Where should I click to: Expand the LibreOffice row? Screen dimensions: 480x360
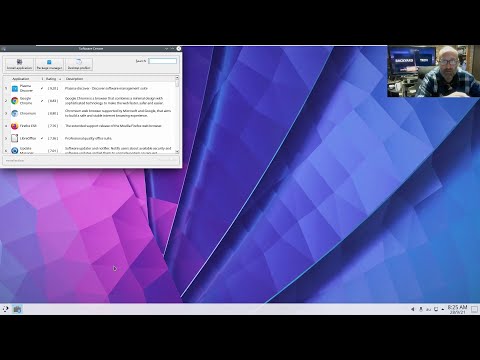pos(6,138)
